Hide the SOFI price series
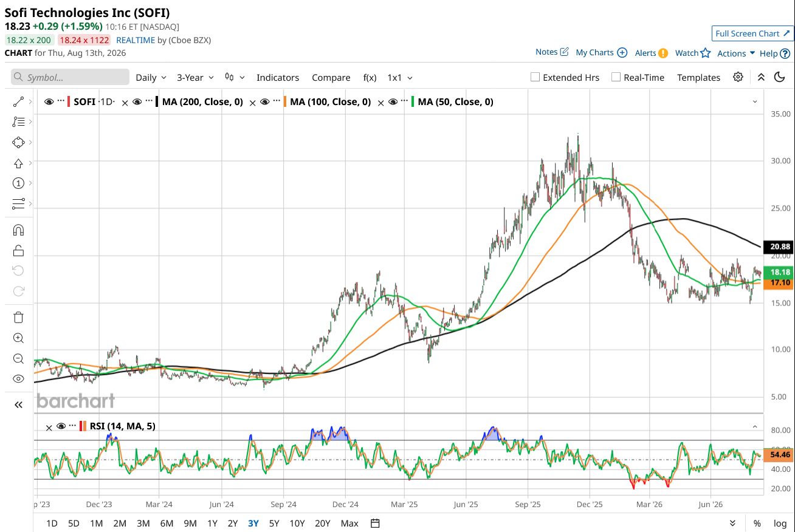Viewport: 795px width, 532px height. [x=49, y=102]
